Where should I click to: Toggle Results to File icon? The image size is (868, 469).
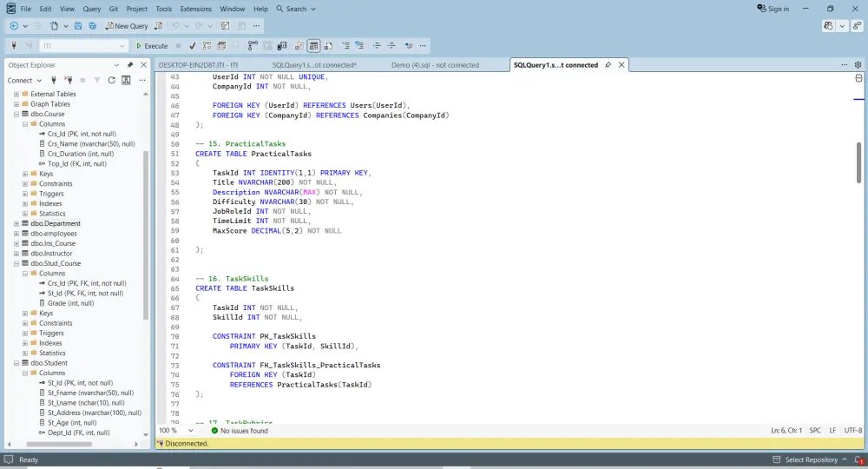(328, 46)
